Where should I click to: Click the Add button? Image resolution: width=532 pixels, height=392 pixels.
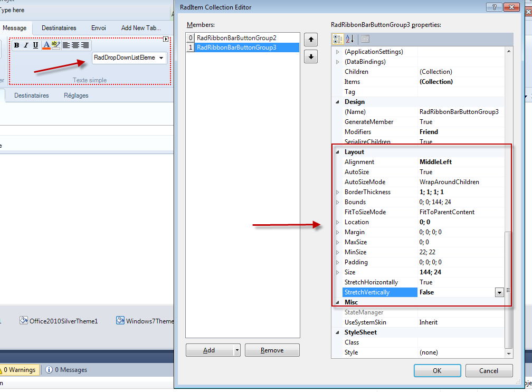[x=210, y=350]
